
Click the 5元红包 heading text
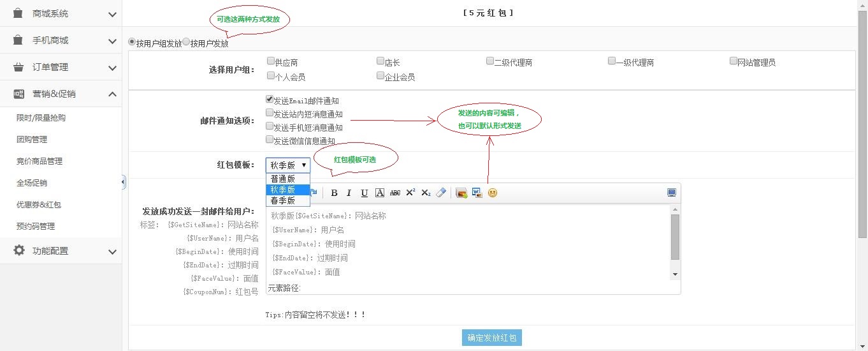click(x=488, y=13)
